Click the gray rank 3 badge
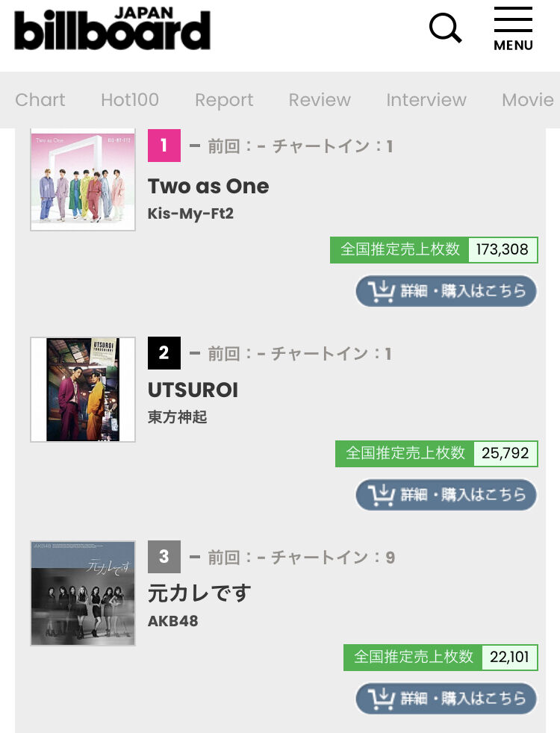The height and width of the screenshot is (733, 560). coord(164,557)
